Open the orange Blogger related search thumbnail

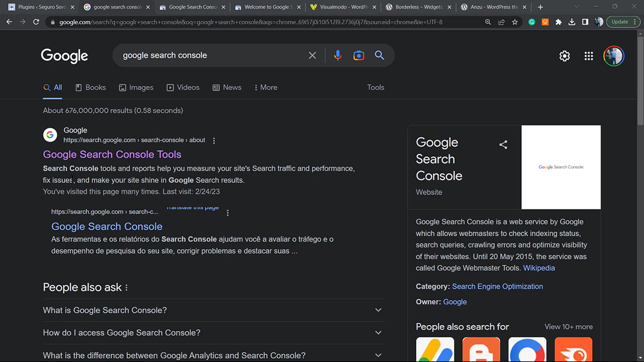point(481,349)
